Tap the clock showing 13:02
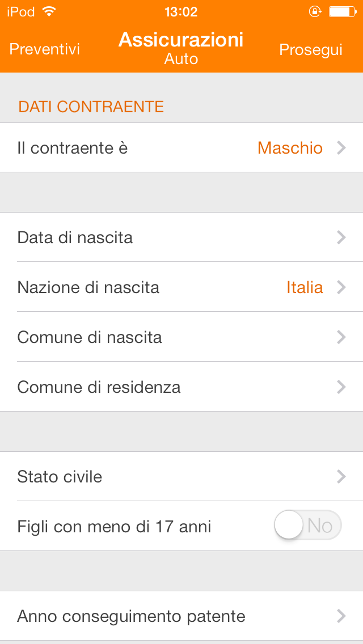Image resolution: width=363 pixels, height=644 pixels. (181, 11)
